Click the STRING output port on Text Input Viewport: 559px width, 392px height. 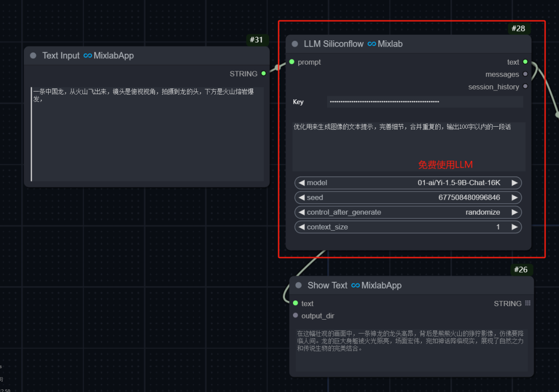[x=263, y=74]
